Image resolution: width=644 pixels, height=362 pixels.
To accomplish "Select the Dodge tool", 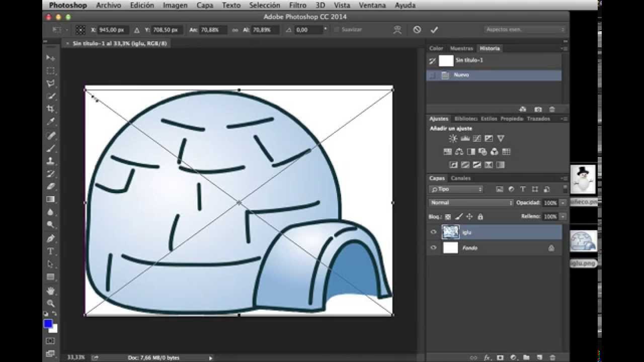I will 50,225.
